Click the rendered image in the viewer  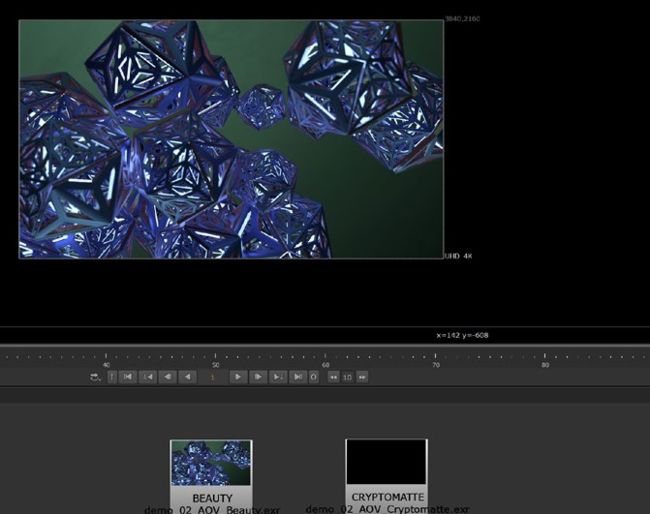tap(230, 139)
